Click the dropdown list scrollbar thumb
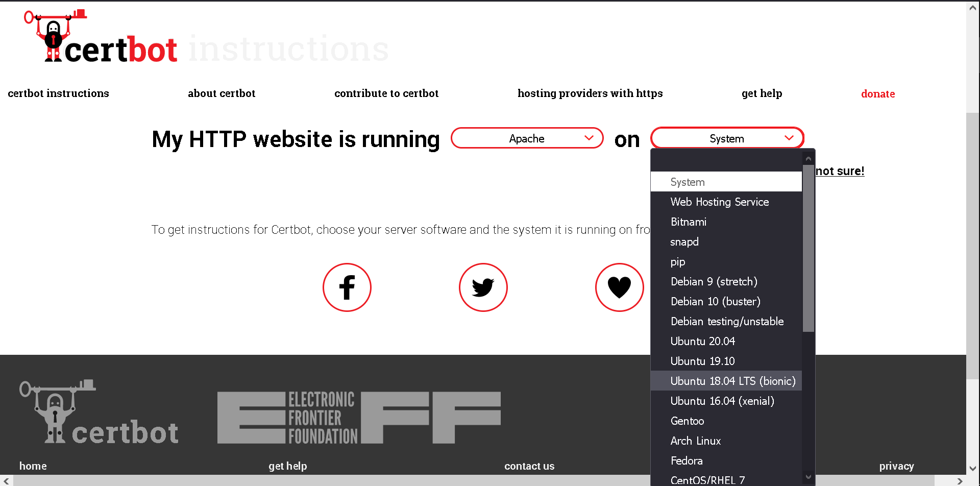Image resolution: width=980 pixels, height=486 pixels. point(808,248)
